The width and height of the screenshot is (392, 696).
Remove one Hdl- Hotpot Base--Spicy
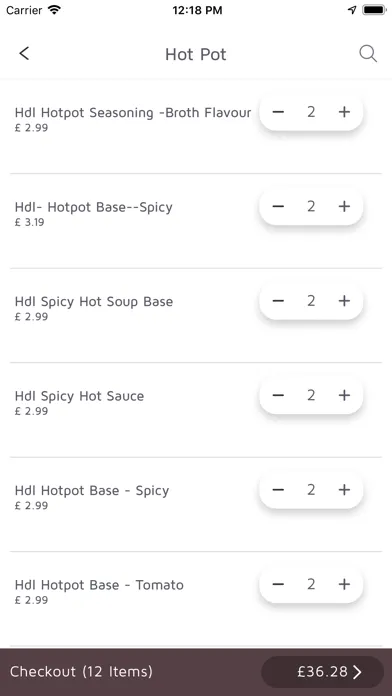pos(278,206)
